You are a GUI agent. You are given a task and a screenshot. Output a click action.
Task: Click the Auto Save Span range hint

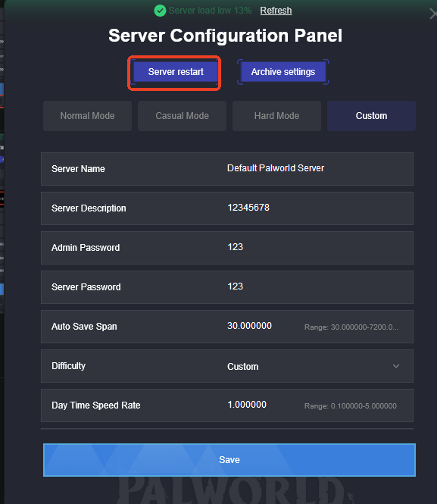coord(351,327)
